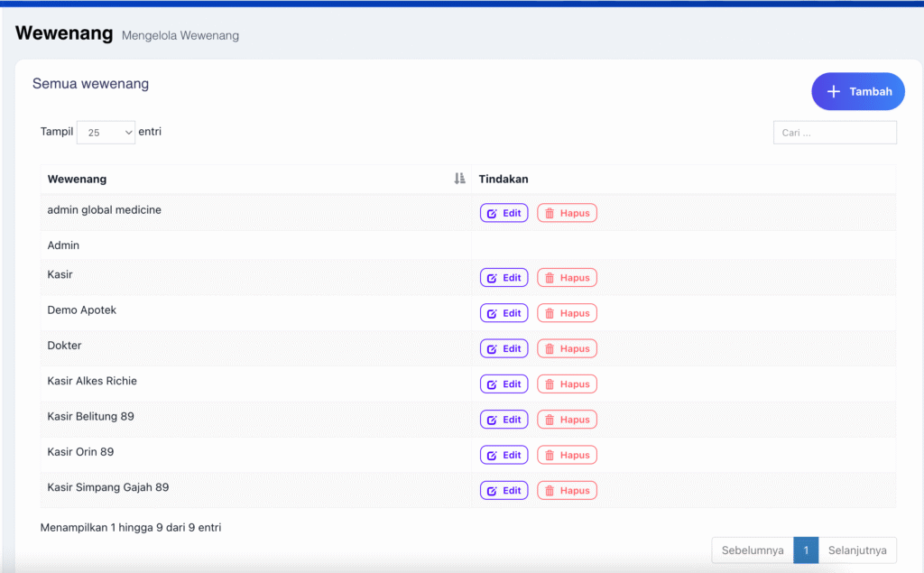
Task: Click the sort icon in Wewenang column header
Action: 459,180
